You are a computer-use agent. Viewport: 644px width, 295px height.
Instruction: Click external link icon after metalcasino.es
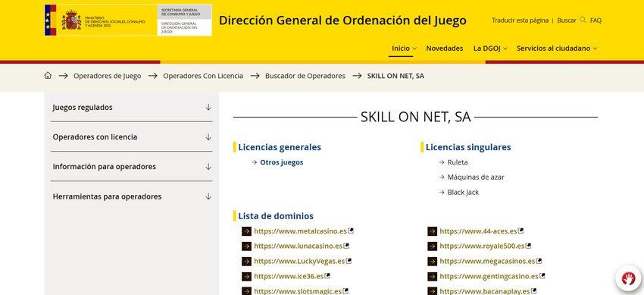[351, 231]
